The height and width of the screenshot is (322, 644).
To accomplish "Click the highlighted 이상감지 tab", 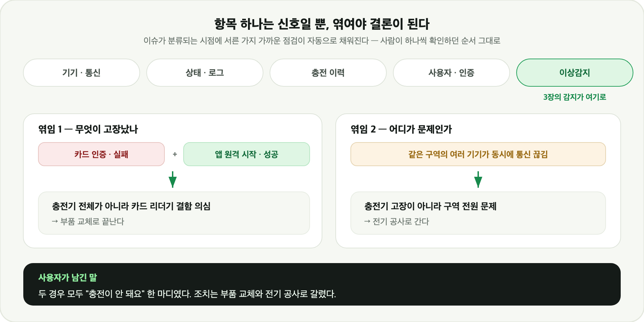I will coord(575,73).
